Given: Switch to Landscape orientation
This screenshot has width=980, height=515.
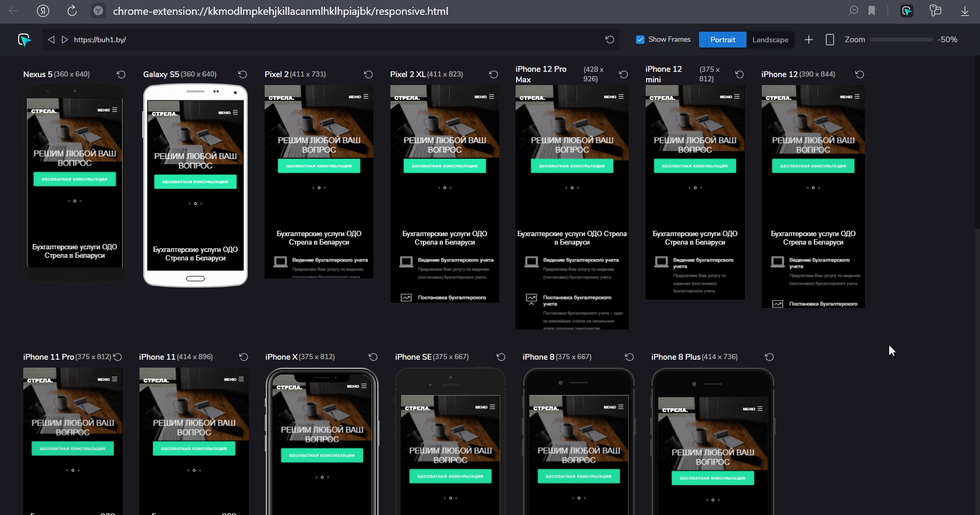Looking at the screenshot, I should point(770,40).
